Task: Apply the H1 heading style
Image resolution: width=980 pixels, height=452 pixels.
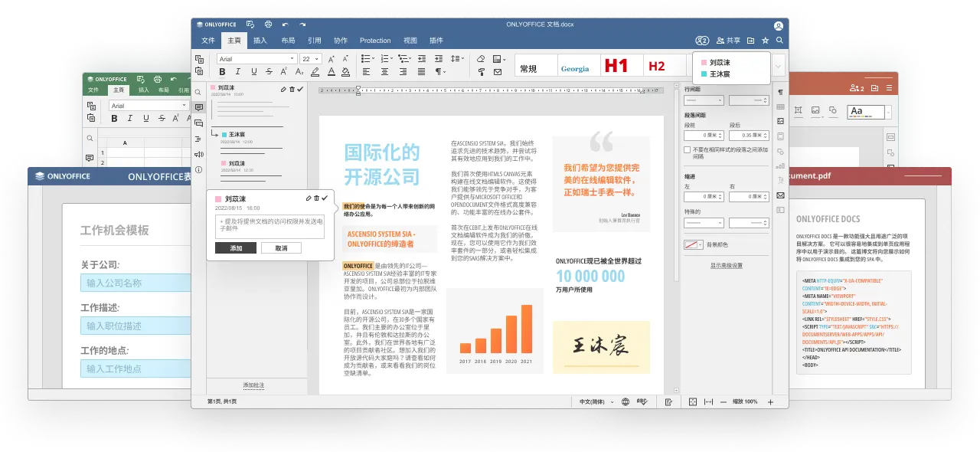Action: pos(616,66)
